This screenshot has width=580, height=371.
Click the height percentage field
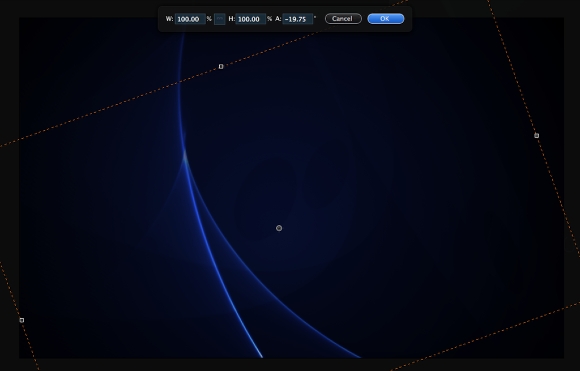tap(251, 19)
